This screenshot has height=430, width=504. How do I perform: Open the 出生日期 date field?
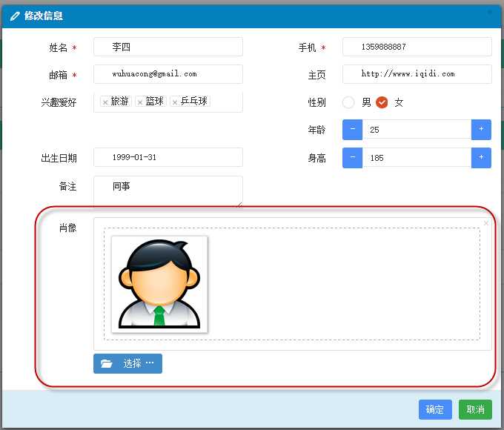pos(168,157)
